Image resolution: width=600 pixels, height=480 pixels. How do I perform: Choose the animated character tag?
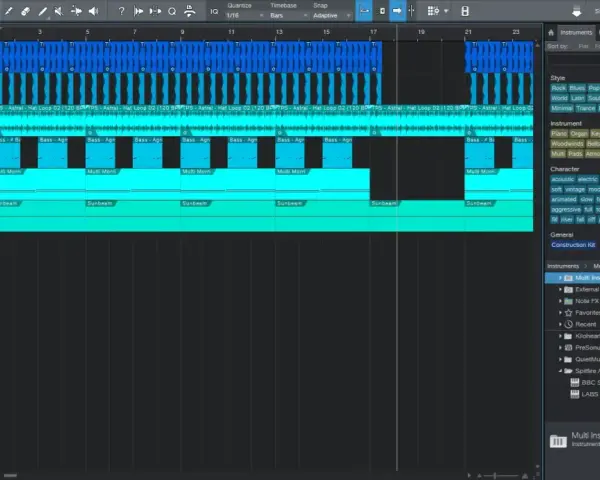tap(564, 199)
